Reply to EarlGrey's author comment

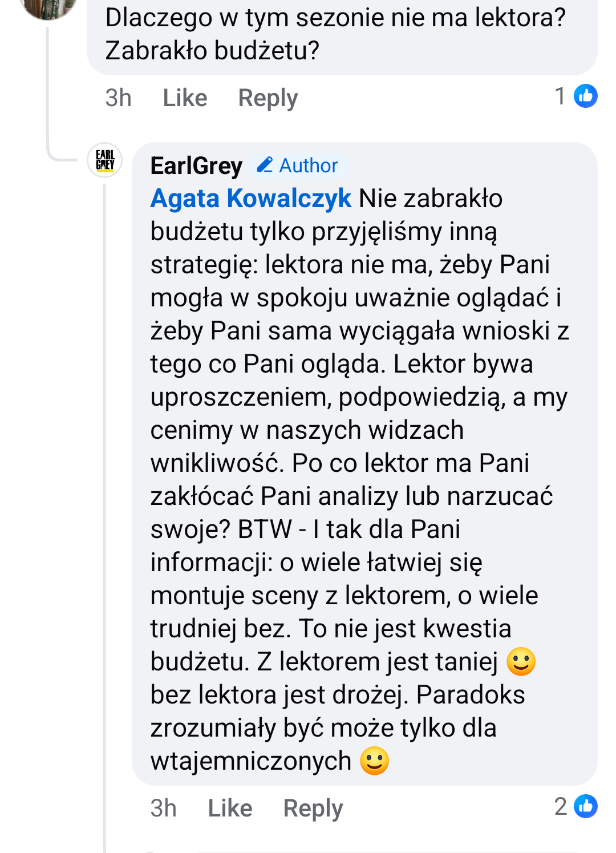(x=313, y=808)
